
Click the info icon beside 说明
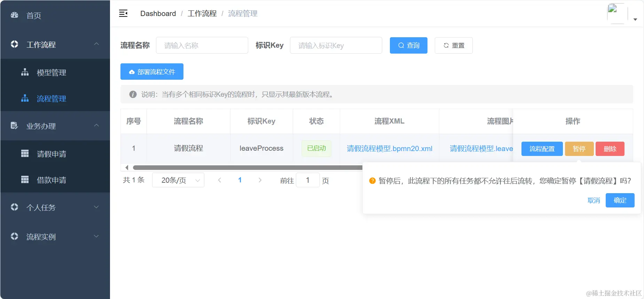tap(133, 94)
